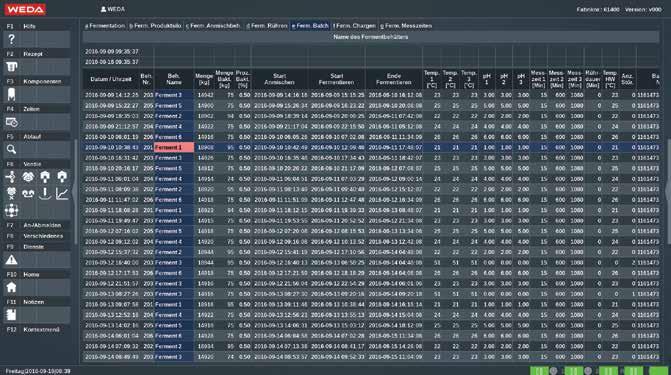Click the start date field 2016-09-09 09:35:37
Image resolution: width=671 pixels, height=375 pixels.
click(112, 51)
